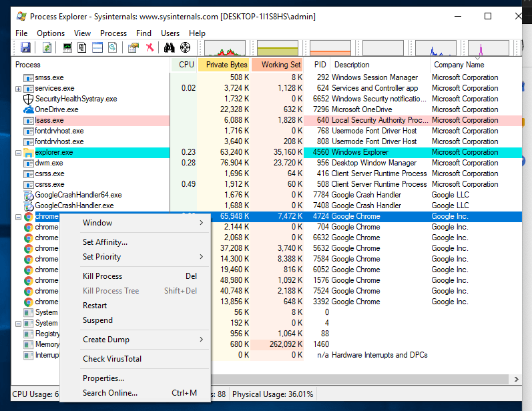The height and width of the screenshot is (411, 532).
Task: Select the csrss.exe row with PID 416
Action: 266,173
